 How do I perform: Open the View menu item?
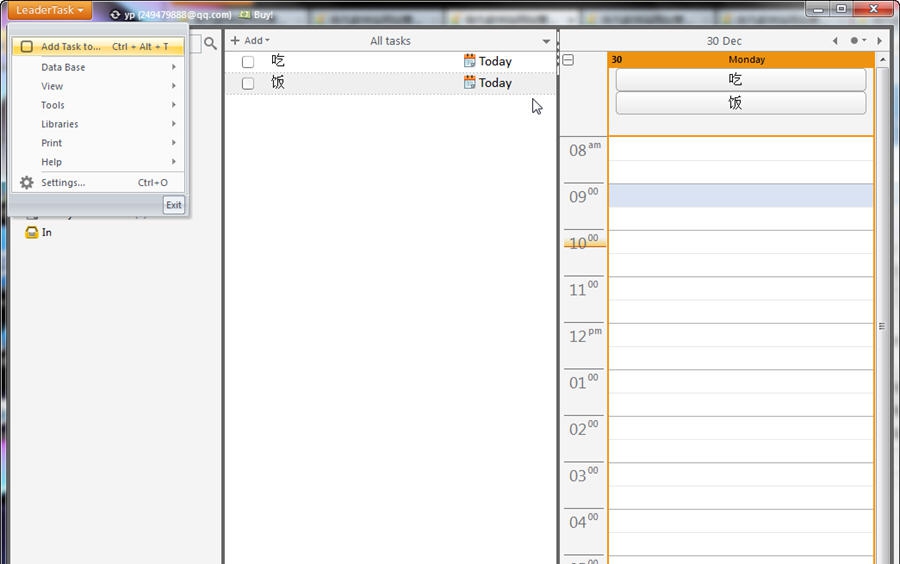(98, 86)
